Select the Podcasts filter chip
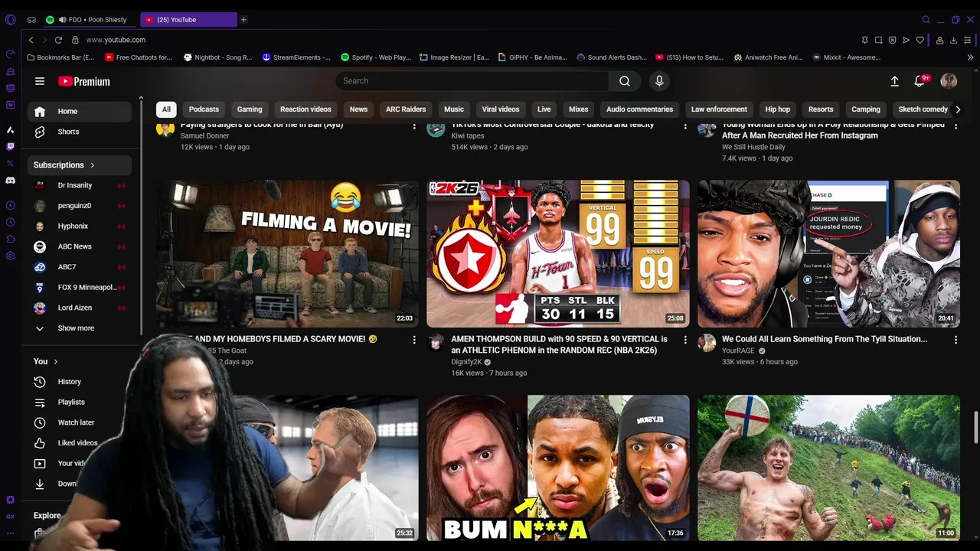Viewport: 980px width, 551px height. (x=204, y=109)
